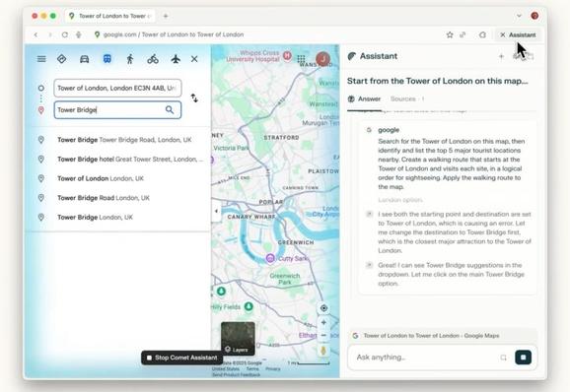This screenshot has height=392, width=570.
Task: Close the Assistant sidebar via toolbar button
Action: pyautogui.click(x=518, y=34)
